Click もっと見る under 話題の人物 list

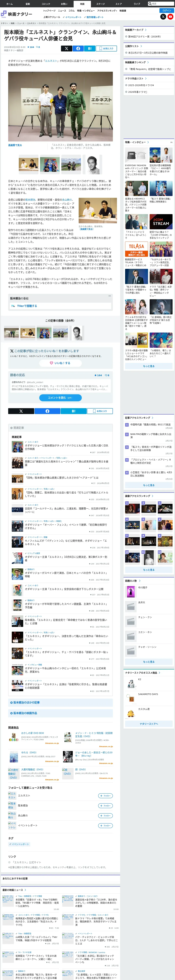click(x=149, y=662)
